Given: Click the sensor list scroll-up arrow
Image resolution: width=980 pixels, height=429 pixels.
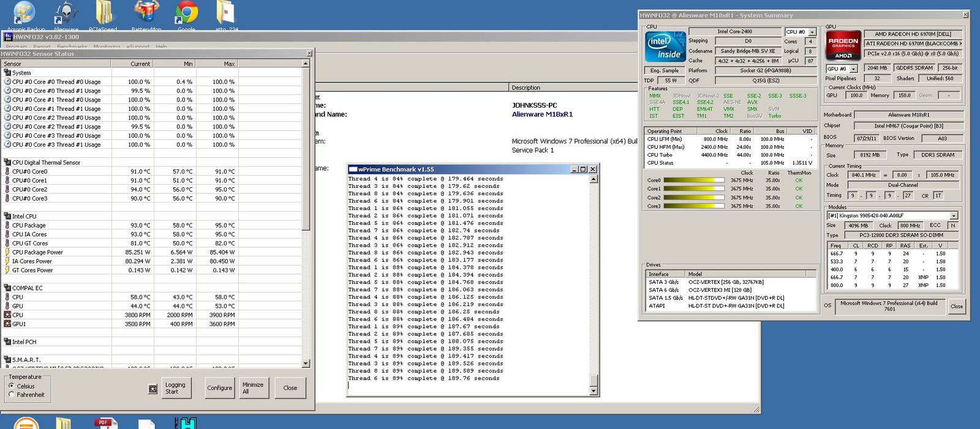Looking at the screenshot, I should tap(306, 64).
